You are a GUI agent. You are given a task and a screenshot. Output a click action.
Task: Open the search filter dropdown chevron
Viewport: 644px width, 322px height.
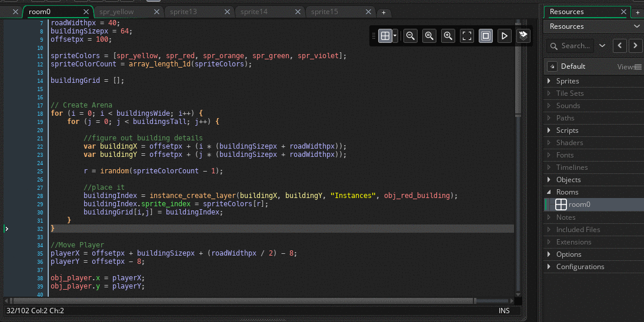(602, 45)
